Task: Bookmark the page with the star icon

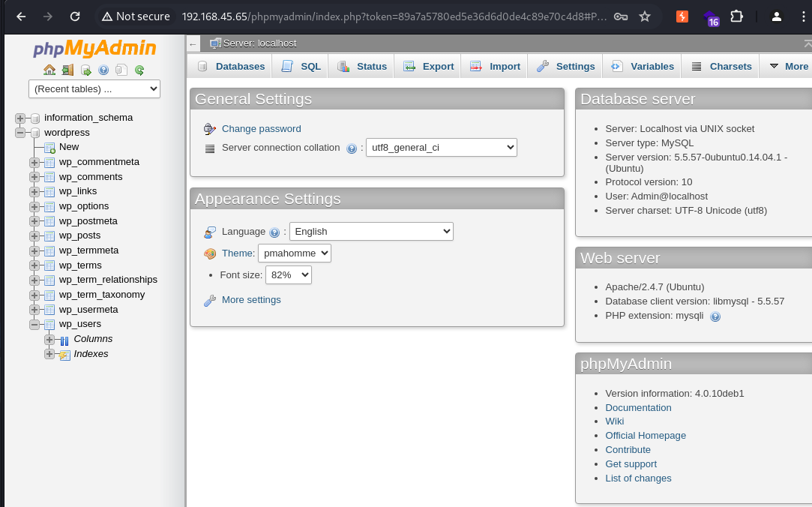Action: [x=645, y=16]
